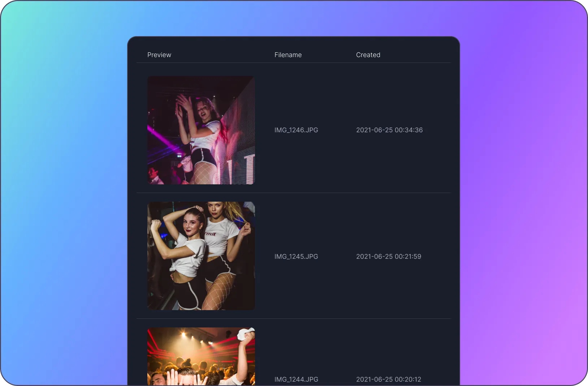Select the IMG_1245.JPG filename
The height and width of the screenshot is (386, 588).
coord(296,257)
